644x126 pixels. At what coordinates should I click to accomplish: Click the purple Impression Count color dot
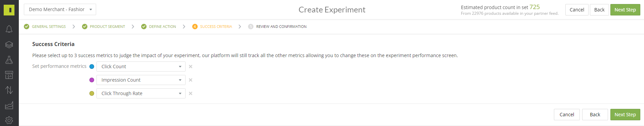92,80
